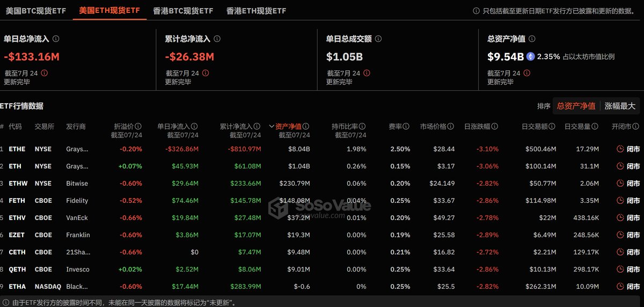Click issuer Franklin cell
This screenshot has width=644, height=307.
coord(78,235)
